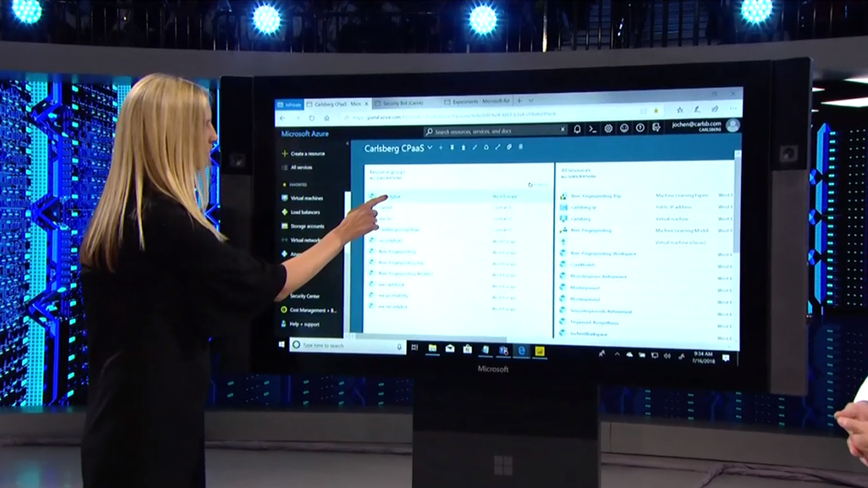Image resolution: width=868 pixels, height=488 pixels.
Task: Close the Carlsberg CPaaS tab
Action: pyautogui.click(x=366, y=103)
